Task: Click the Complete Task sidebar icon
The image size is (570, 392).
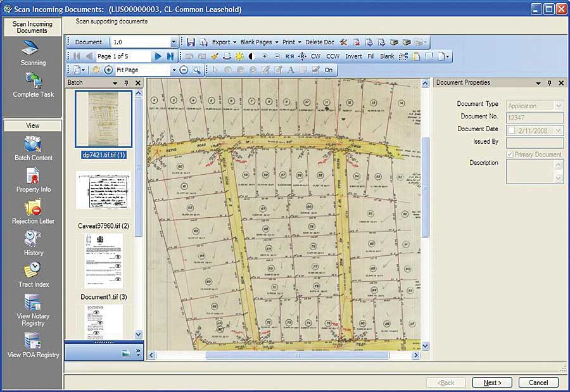Action: [x=33, y=80]
